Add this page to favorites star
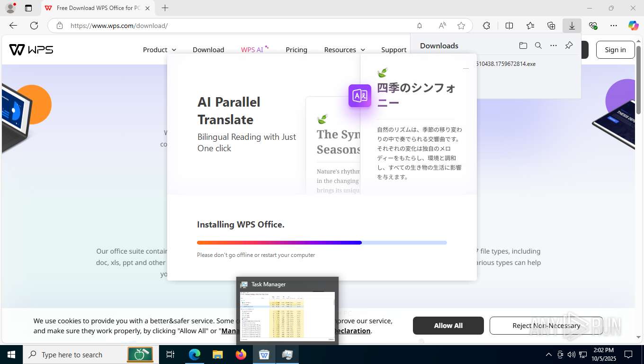Screen dimensions: 644x364 coord(461,26)
